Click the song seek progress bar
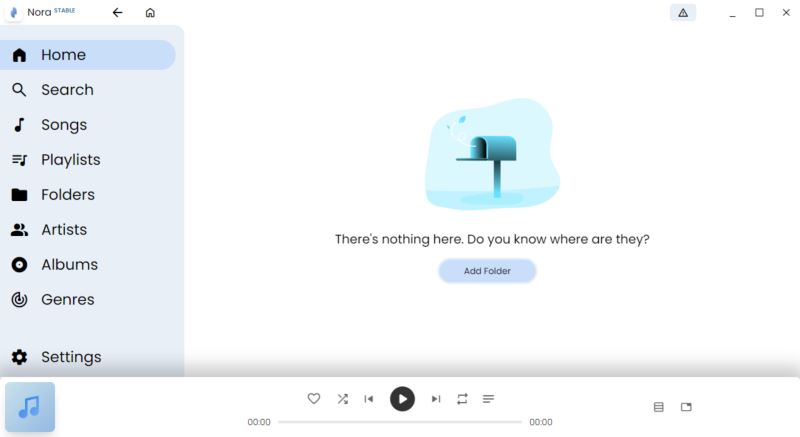The width and height of the screenshot is (800, 437). pyautogui.click(x=400, y=422)
